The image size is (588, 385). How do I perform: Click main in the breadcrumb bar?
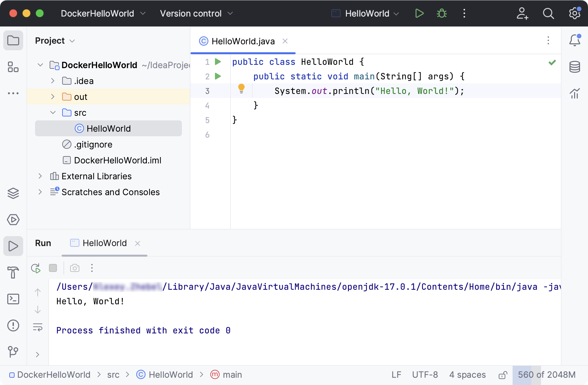(232, 375)
